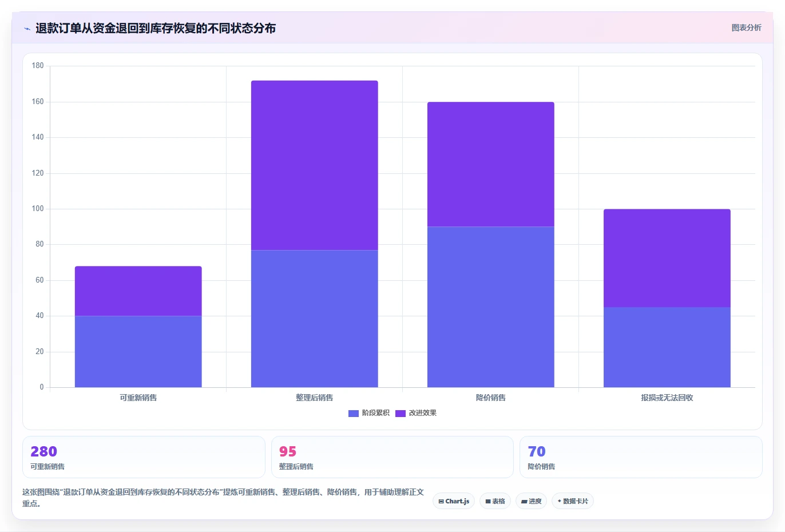Click the 图表分析 label in the header

(746, 27)
